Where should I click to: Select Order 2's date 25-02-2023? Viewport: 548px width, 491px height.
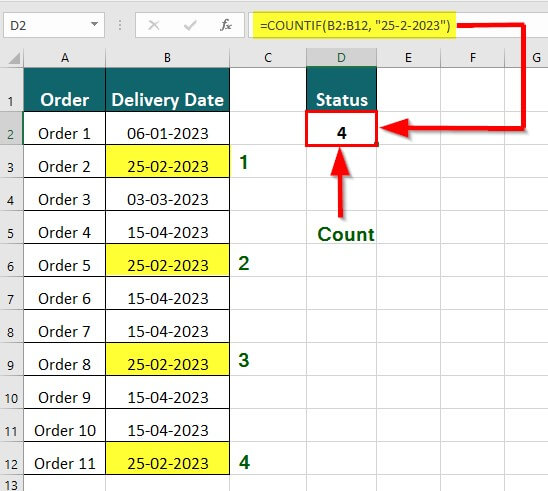[167, 161]
